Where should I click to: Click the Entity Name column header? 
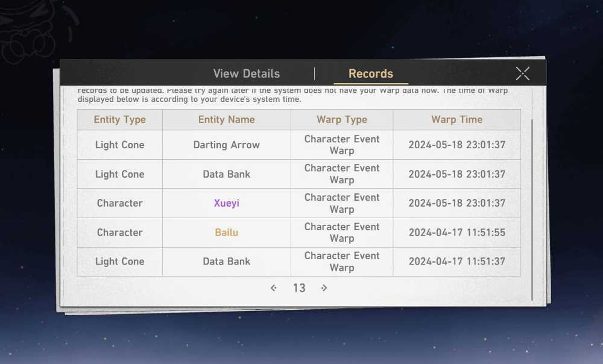pos(227,119)
